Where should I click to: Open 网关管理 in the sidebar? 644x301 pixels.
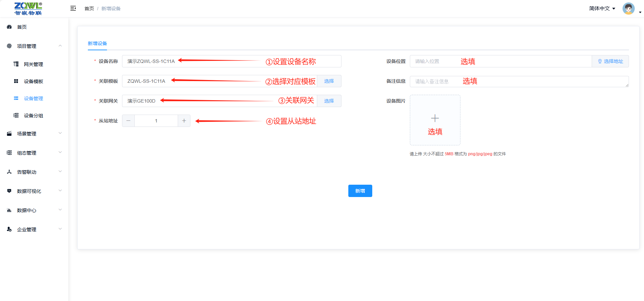click(33, 64)
